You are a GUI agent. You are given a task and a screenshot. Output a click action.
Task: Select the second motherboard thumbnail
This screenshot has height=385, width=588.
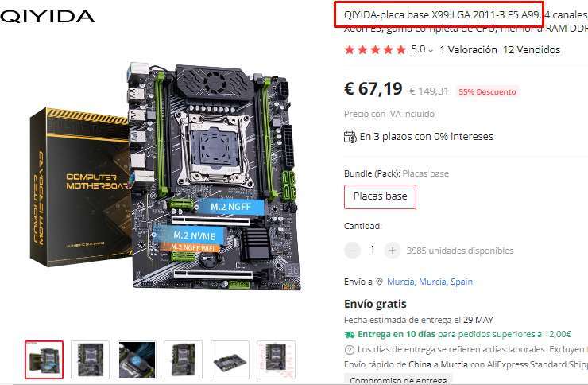[x=90, y=360]
